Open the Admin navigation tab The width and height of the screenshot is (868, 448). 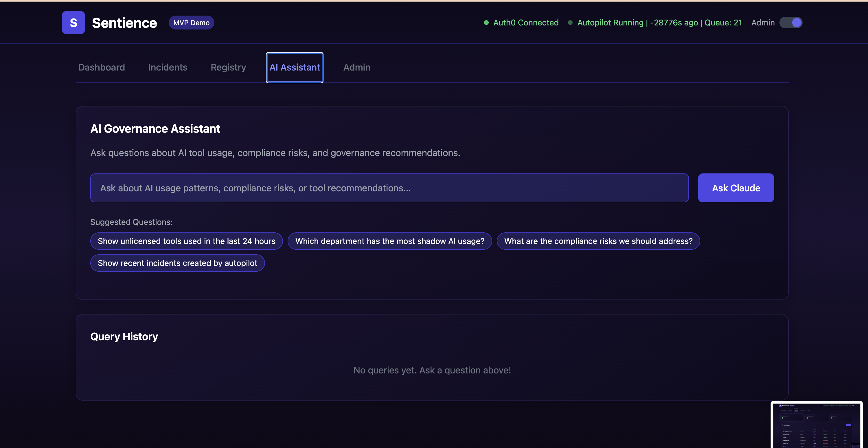[x=356, y=67]
